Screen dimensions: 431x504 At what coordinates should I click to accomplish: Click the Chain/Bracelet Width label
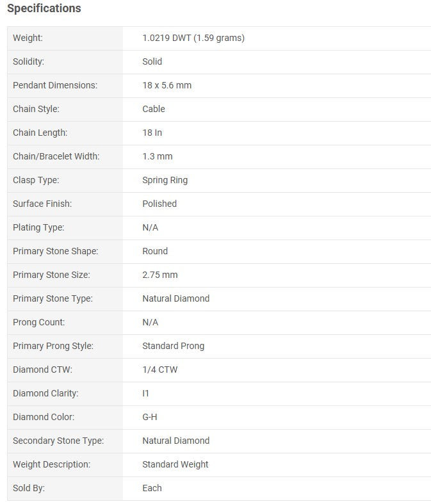coord(56,156)
